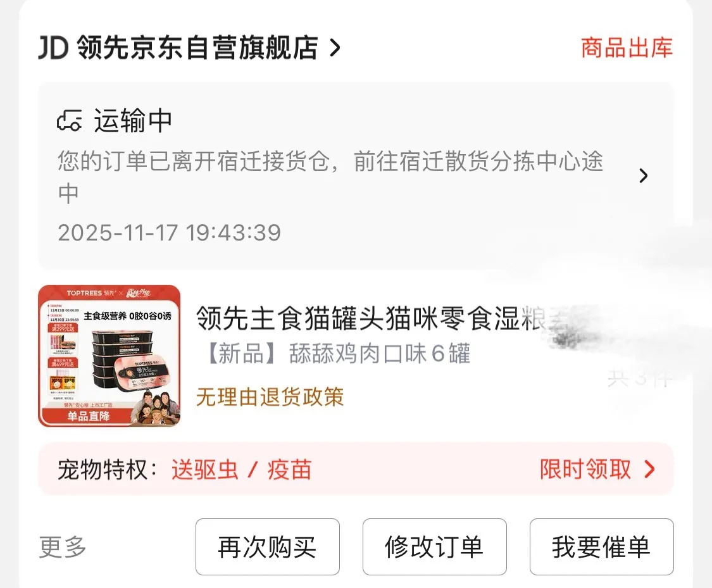
Task: Open the 领先京东自营旗舰店 store page
Action: [197, 47]
